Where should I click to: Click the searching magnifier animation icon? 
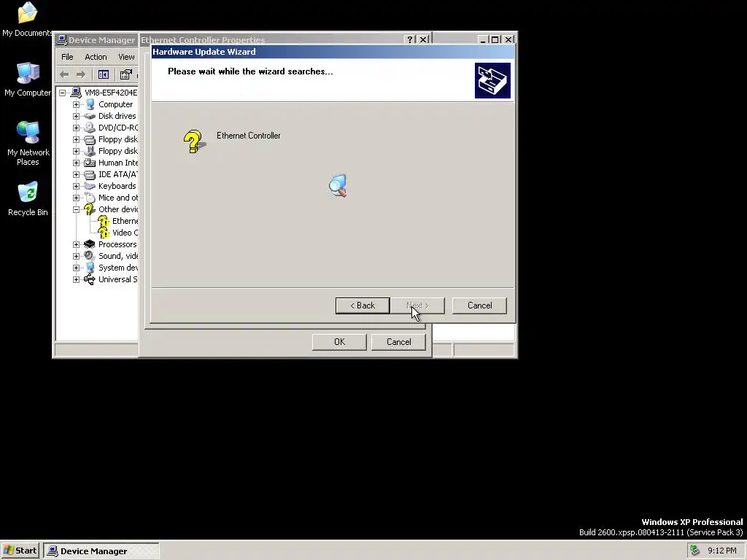point(338,185)
